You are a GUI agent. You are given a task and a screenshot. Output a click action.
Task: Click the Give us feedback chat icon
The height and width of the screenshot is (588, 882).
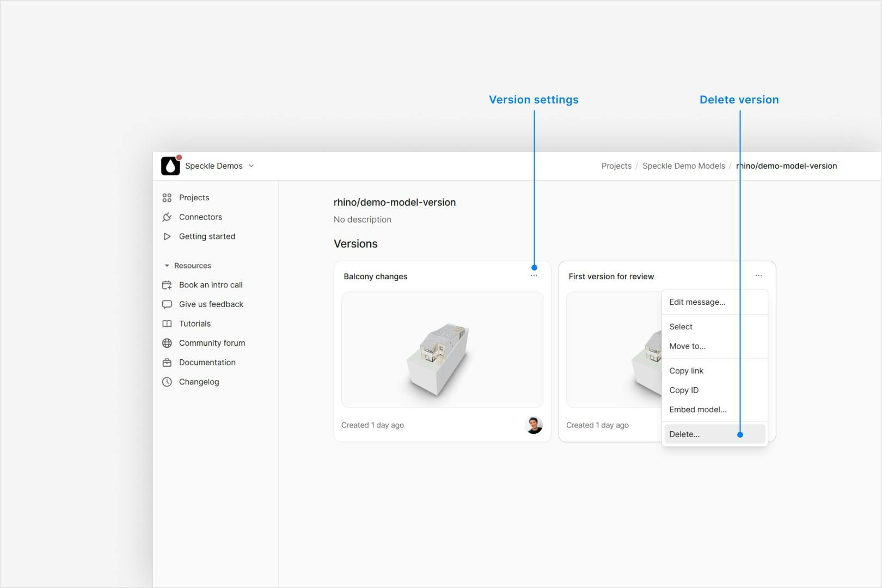[167, 304]
